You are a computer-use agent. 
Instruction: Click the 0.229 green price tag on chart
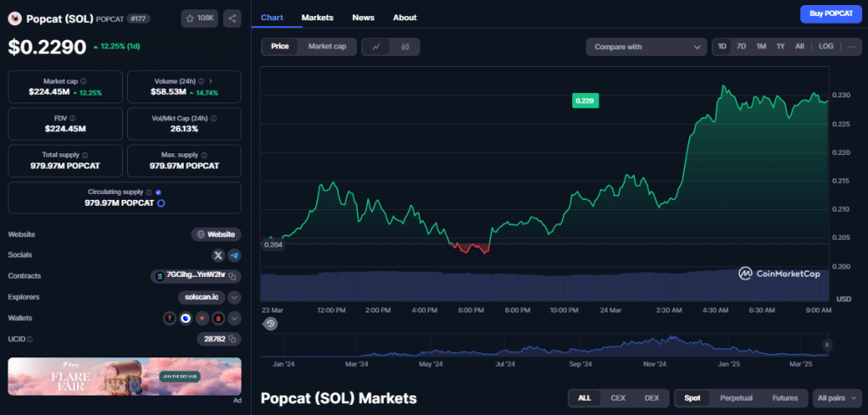pos(586,101)
